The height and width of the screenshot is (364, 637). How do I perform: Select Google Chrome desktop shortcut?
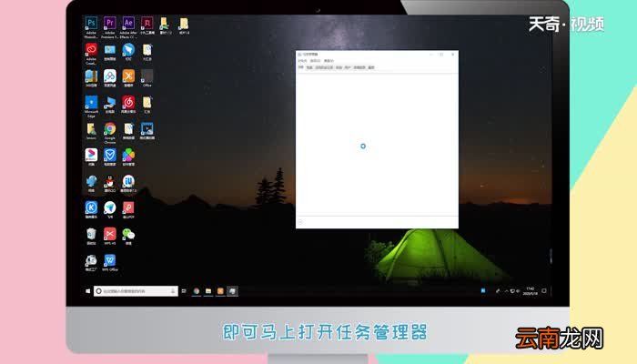(110, 129)
